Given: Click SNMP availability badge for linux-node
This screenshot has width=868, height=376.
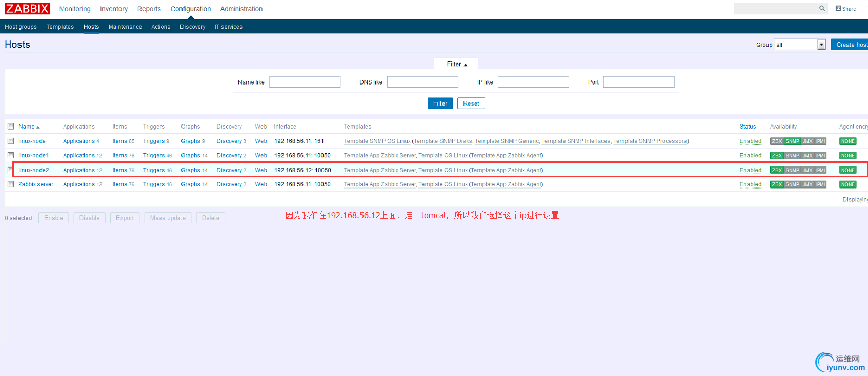Looking at the screenshot, I should [x=792, y=141].
